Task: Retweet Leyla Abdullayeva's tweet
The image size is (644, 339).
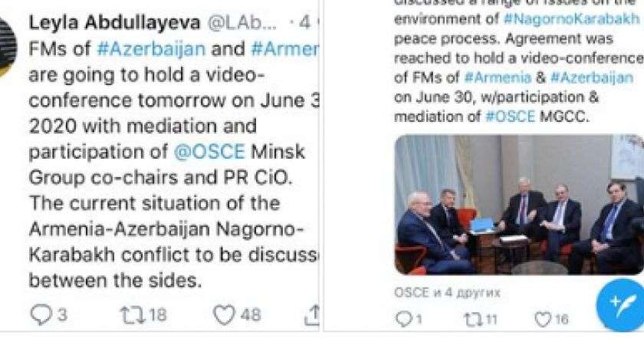Action: pos(143,314)
